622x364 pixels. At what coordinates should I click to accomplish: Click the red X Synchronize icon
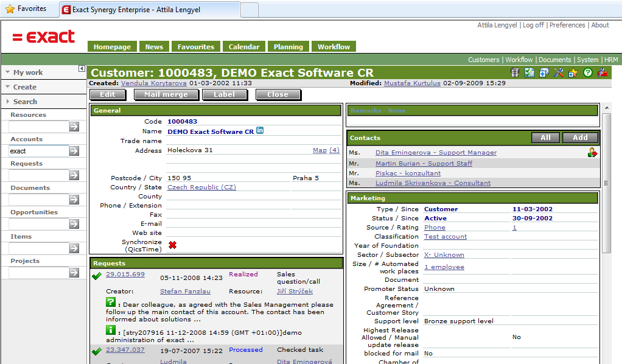pyautogui.click(x=172, y=245)
